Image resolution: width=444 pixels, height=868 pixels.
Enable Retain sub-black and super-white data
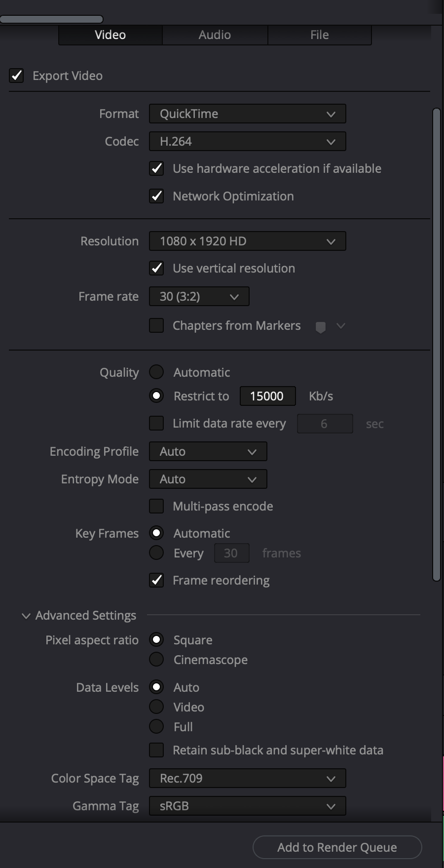(x=156, y=750)
